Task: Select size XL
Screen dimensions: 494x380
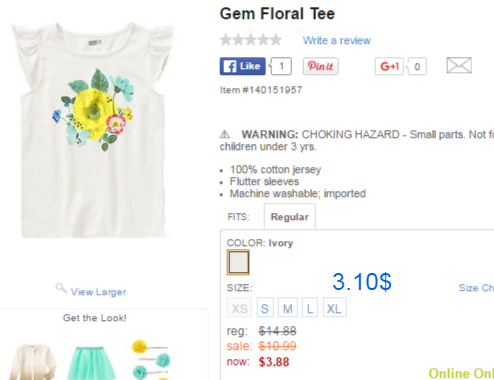Action: pyautogui.click(x=334, y=308)
